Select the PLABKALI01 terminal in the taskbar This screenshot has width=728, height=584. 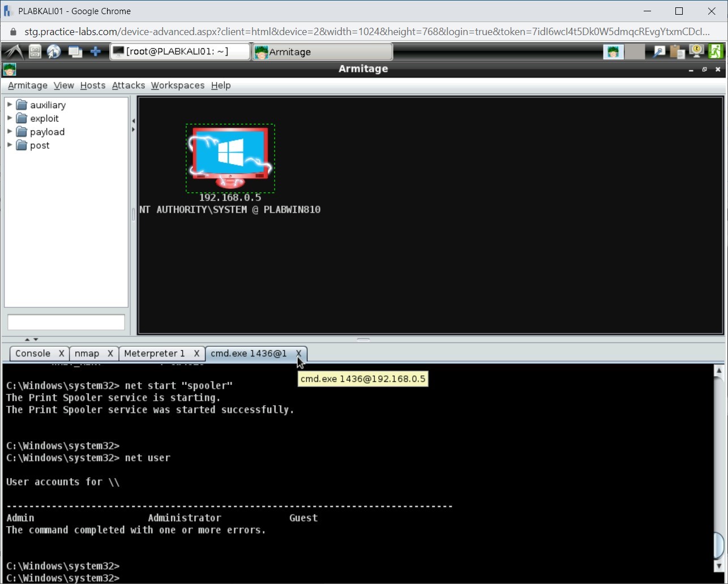(x=180, y=51)
